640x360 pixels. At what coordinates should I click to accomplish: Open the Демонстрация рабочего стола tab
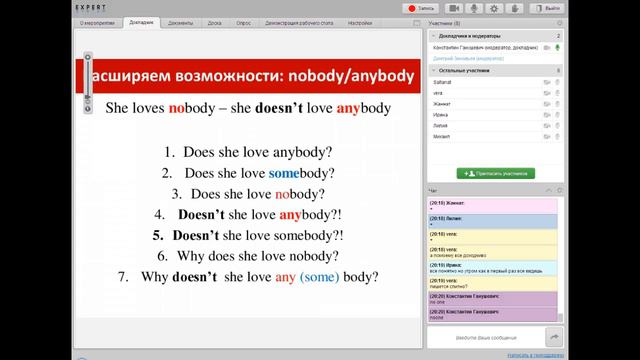click(299, 23)
